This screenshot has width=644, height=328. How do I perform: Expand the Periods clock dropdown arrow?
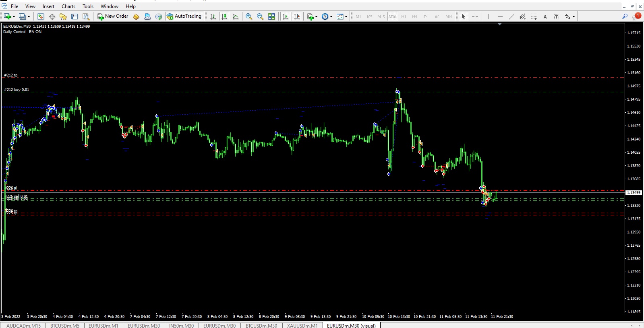(x=331, y=17)
